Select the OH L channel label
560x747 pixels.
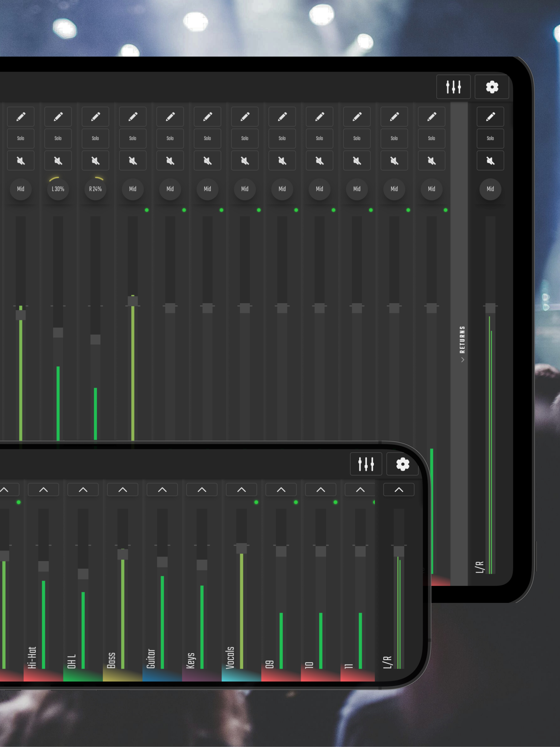point(72,661)
